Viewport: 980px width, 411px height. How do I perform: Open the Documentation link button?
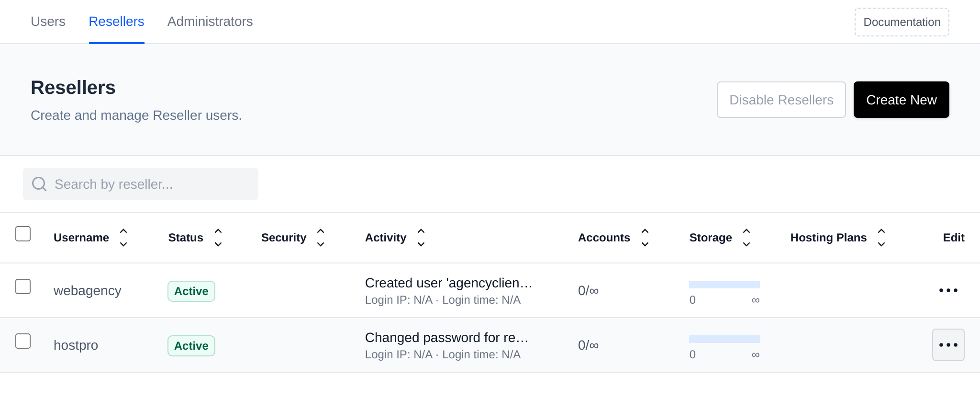(x=902, y=22)
